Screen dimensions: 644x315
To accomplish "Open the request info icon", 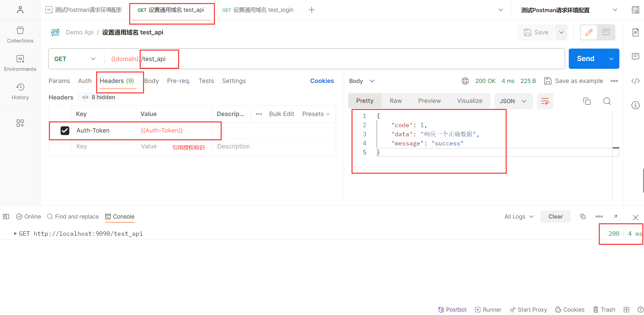I will pos(636,105).
